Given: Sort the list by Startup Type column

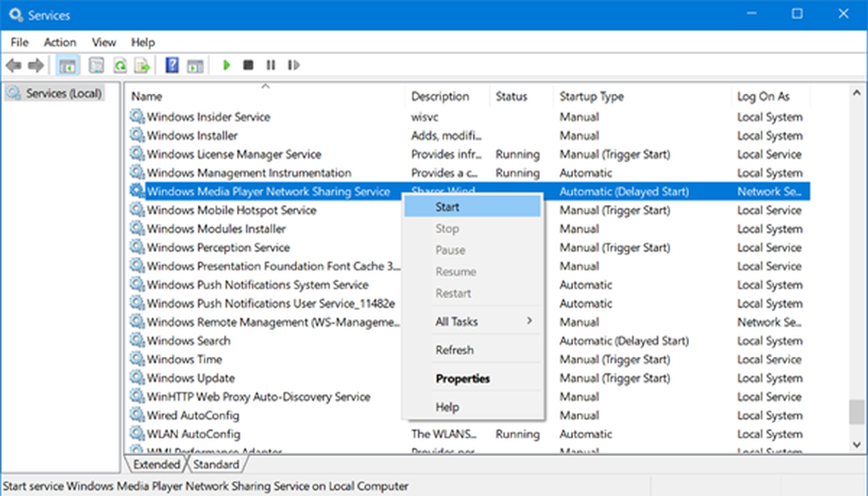Looking at the screenshot, I should (591, 96).
